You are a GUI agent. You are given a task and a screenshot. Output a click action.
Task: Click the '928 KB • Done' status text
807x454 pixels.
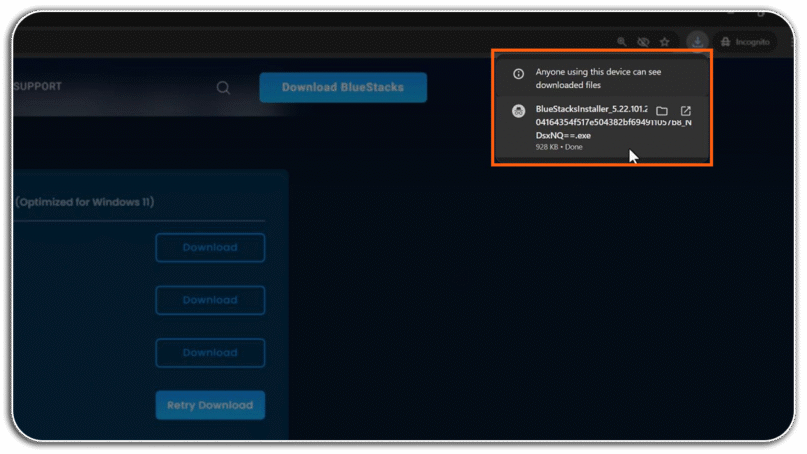(559, 147)
